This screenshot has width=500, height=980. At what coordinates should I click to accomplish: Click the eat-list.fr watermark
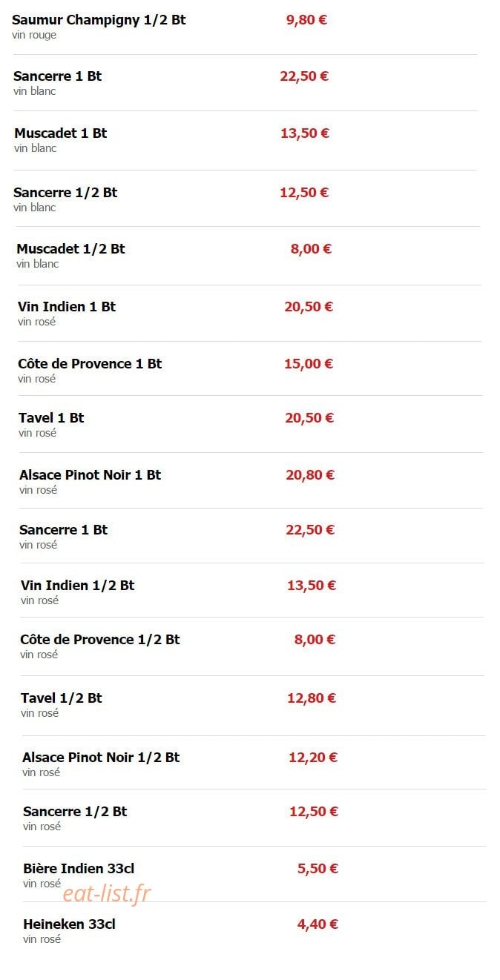pyautogui.click(x=107, y=894)
